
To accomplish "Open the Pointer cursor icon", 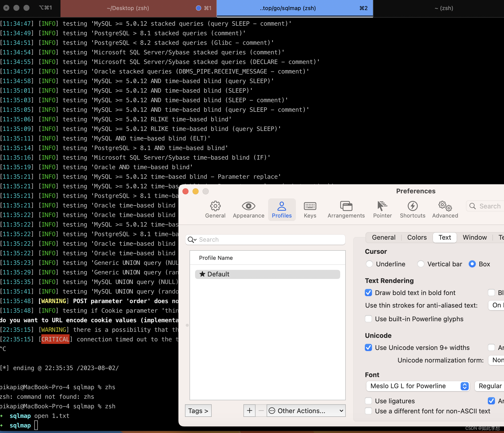I will click(x=382, y=206).
